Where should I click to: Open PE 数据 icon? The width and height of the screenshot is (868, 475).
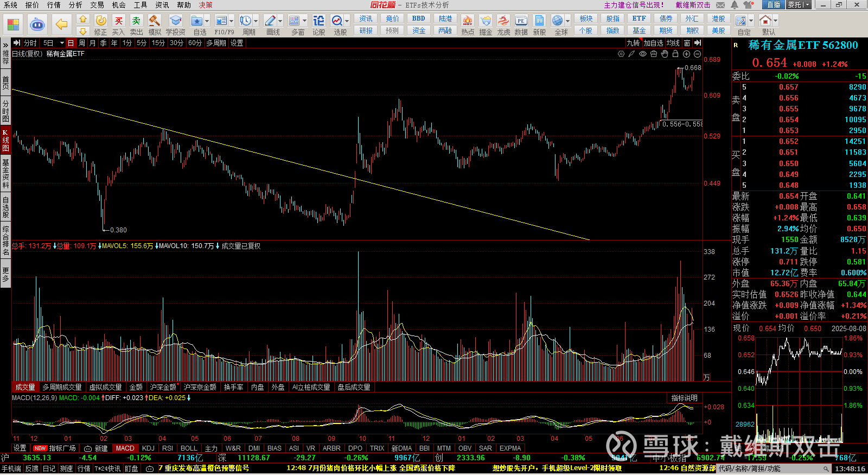[x=521, y=24]
